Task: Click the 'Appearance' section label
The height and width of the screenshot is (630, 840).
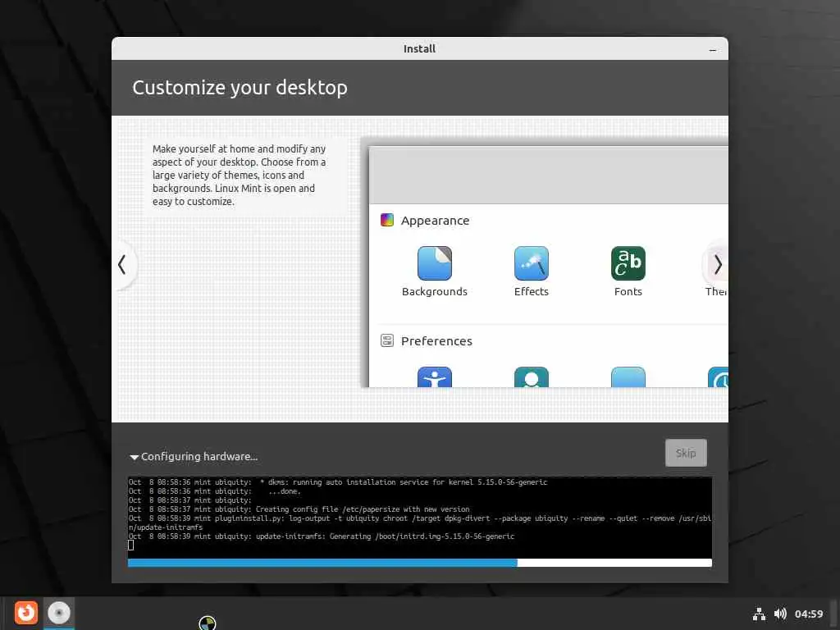Action: [x=435, y=221]
